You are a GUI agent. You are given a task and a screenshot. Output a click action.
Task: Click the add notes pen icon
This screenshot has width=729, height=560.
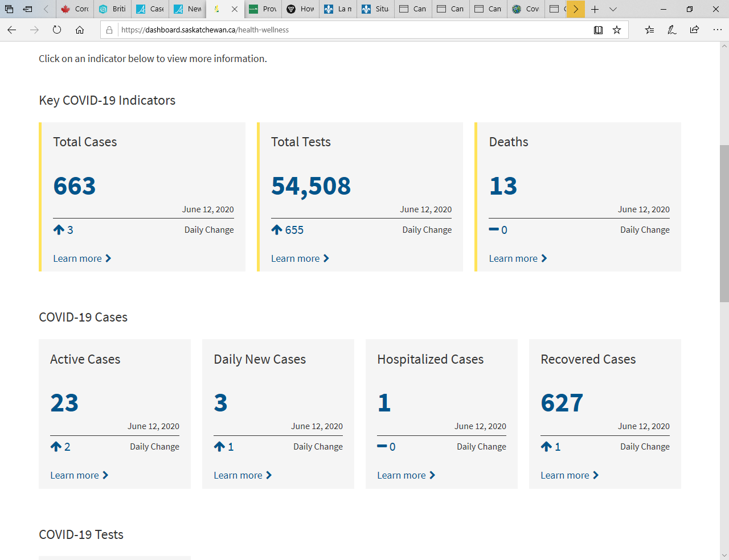(x=672, y=30)
